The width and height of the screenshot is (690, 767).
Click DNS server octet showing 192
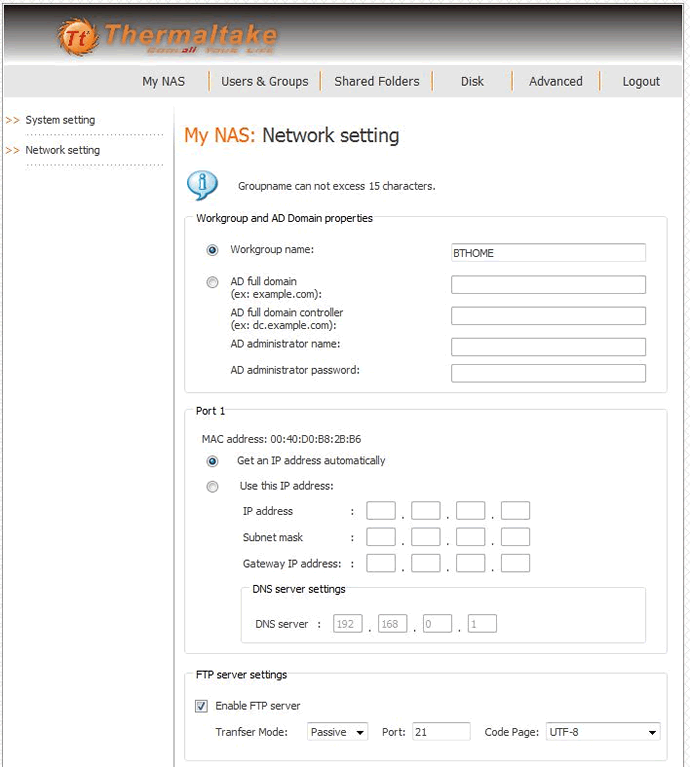(x=348, y=624)
